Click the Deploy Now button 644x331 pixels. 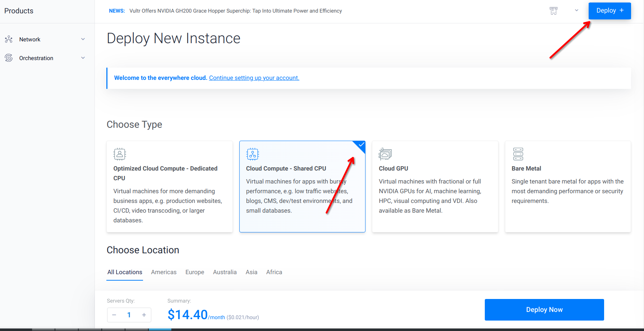544,310
